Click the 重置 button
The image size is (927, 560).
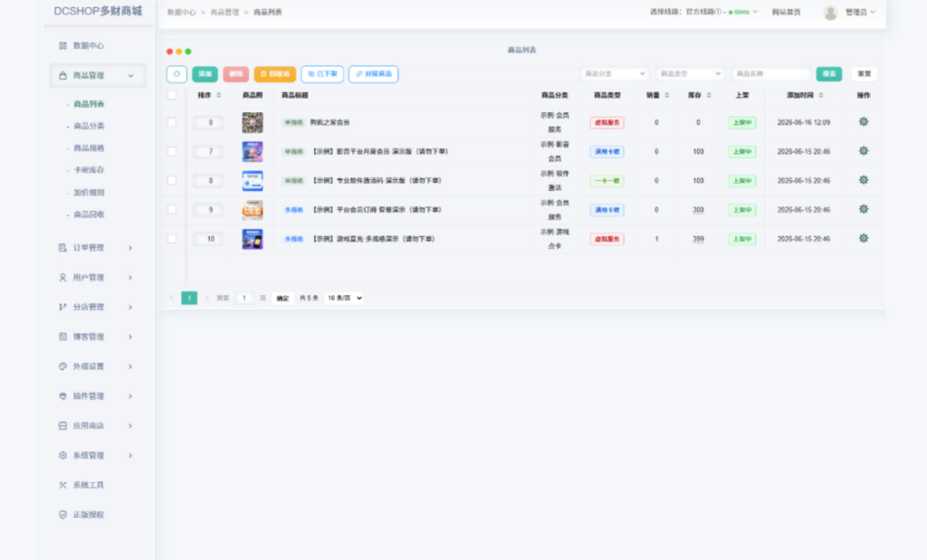865,74
